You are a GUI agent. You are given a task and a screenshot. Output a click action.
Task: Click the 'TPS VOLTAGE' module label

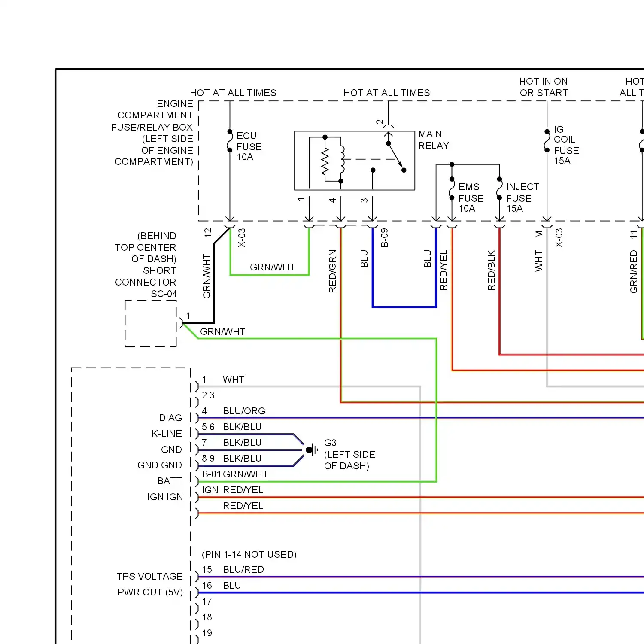click(149, 576)
